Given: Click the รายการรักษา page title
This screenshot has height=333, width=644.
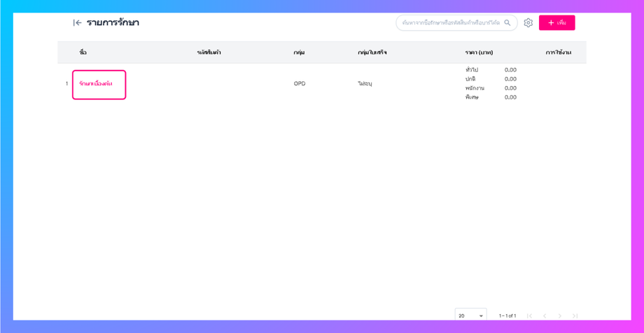Looking at the screenshot, I should tap(113, 23).
